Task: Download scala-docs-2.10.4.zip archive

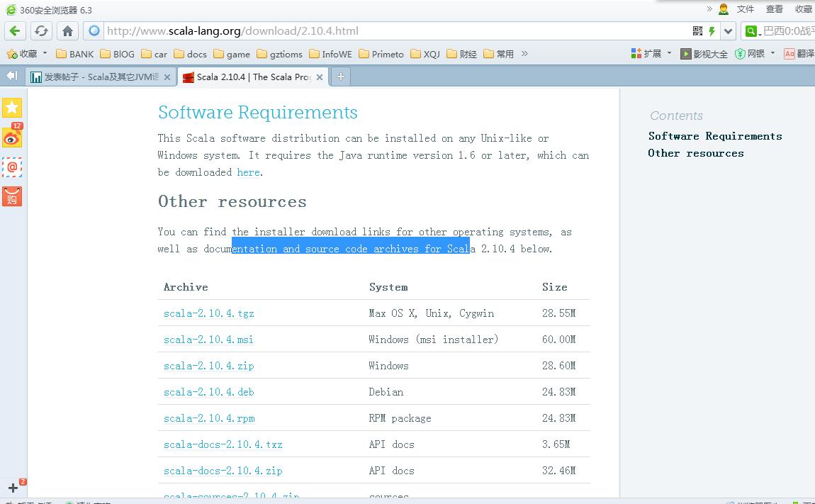Action: click(223, 471)
